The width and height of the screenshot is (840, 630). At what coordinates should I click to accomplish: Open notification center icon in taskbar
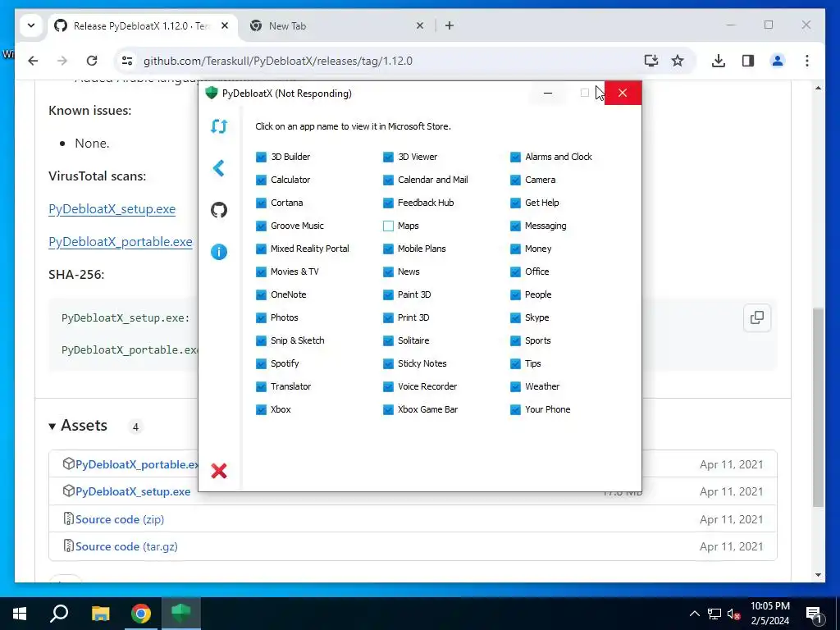coord(814,614)
